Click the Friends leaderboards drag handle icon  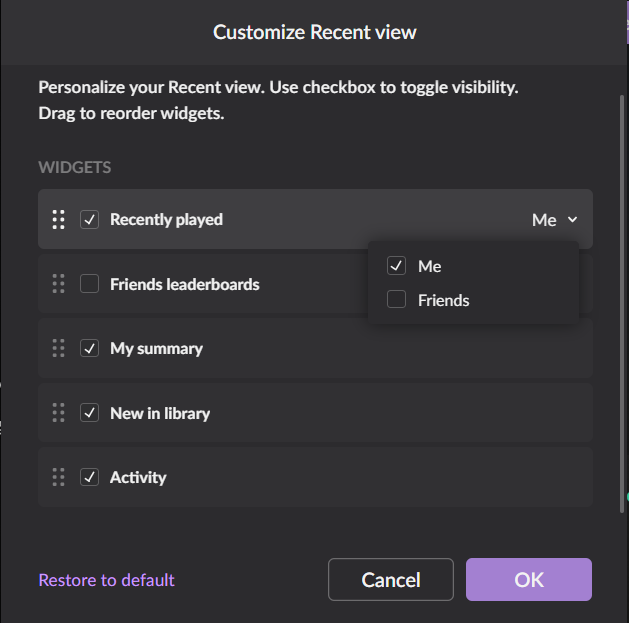click(x=59, y=284)
